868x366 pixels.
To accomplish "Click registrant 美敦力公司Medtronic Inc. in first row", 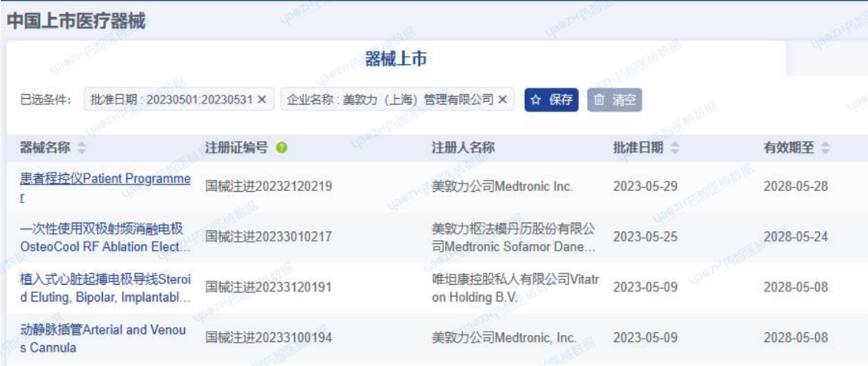I will pyautogui.click(x=502, y=186).
